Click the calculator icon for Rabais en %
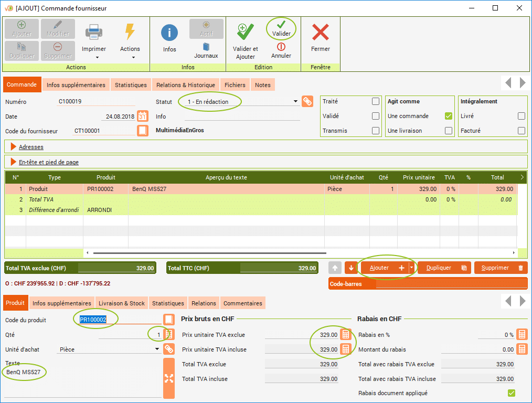Screen dimensions: 532x403 point(522,335)
